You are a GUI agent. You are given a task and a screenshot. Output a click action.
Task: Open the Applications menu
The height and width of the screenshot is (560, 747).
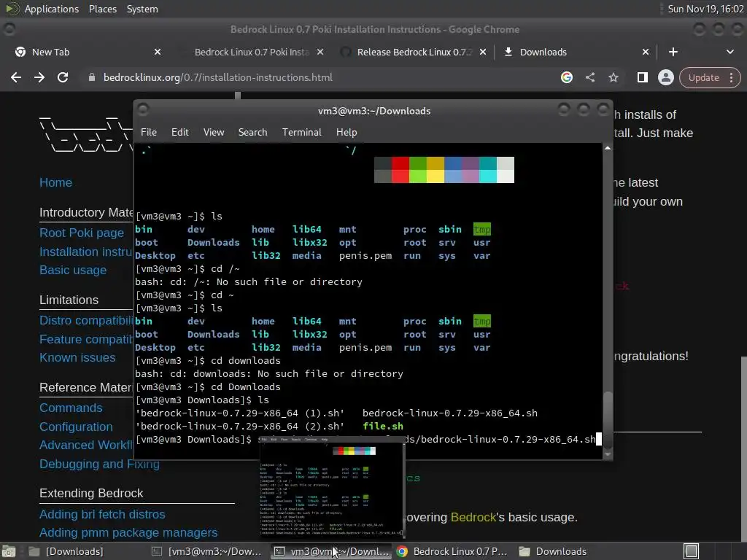pyautogui.click(x=52, y=9)
